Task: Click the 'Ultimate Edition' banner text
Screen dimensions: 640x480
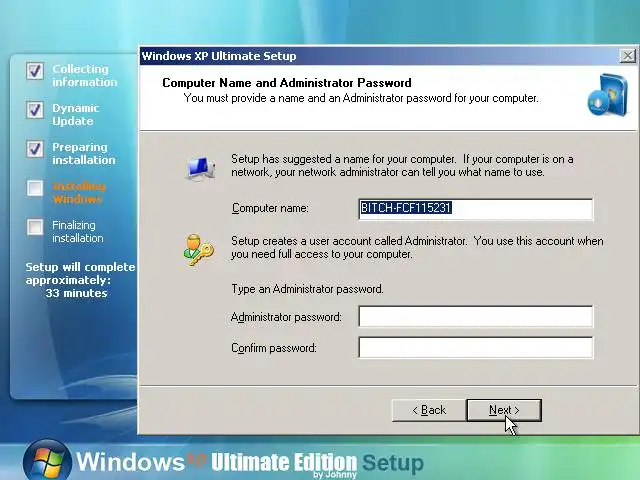Action: click(x=284, y=462)
